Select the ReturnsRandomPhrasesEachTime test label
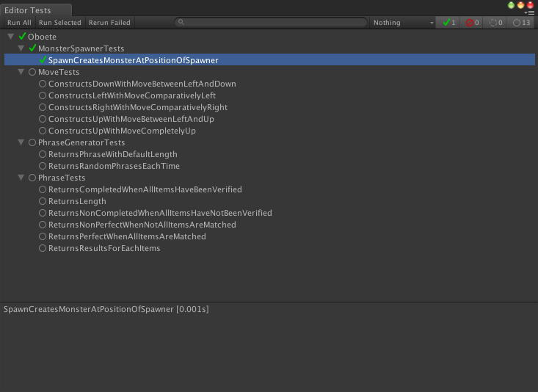 click(x=114, y=166)
